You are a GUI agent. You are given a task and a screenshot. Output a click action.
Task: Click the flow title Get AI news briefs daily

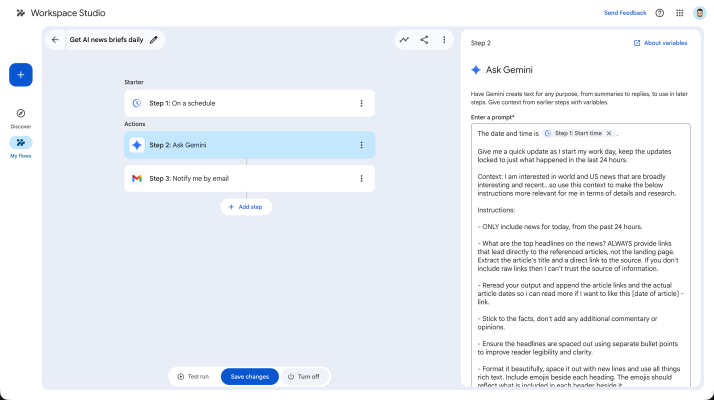click(107, 40)
